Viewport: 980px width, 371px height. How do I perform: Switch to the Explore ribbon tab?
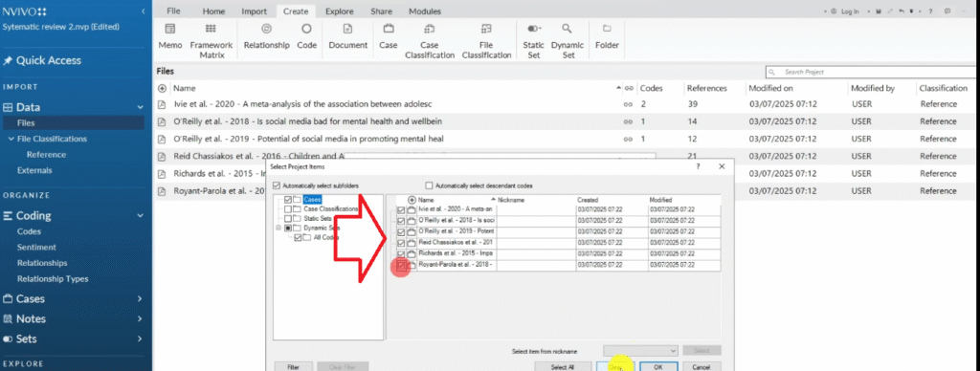click(340, 11)
